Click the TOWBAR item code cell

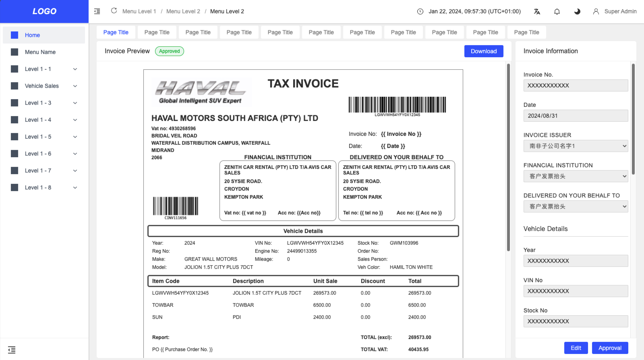tap(163, 305)
